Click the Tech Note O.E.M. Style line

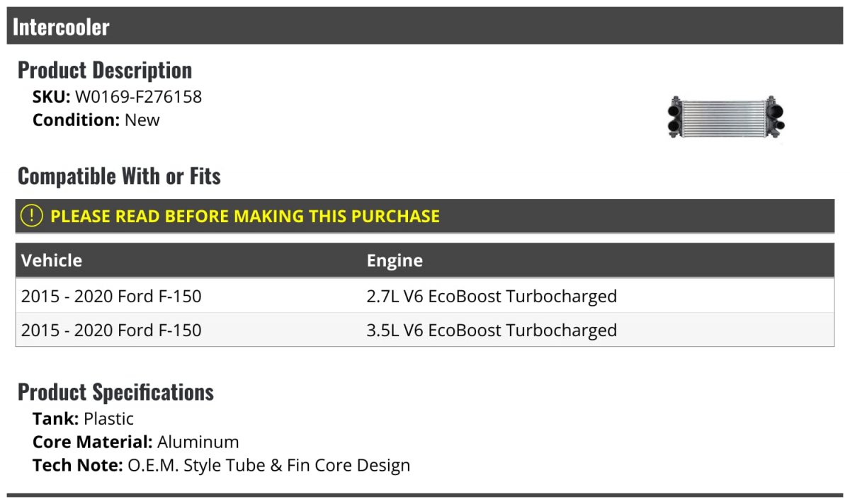[221, 466]
